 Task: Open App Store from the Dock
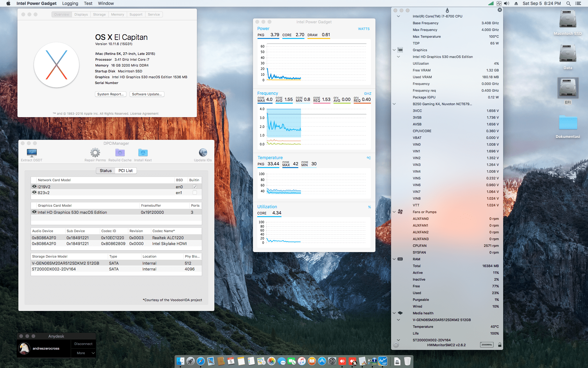[322, 361]
